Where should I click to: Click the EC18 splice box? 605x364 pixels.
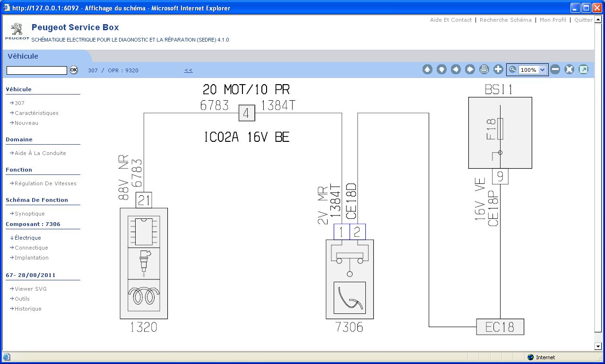[500, 327]
